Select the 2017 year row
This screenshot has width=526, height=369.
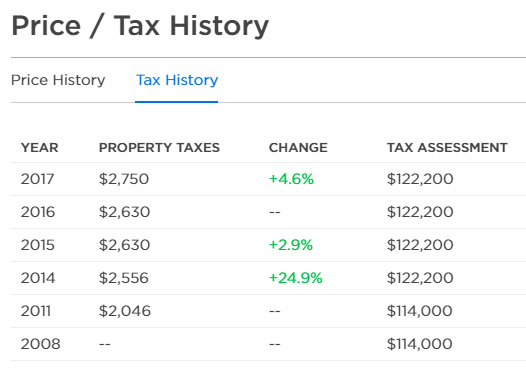(268, 179)
